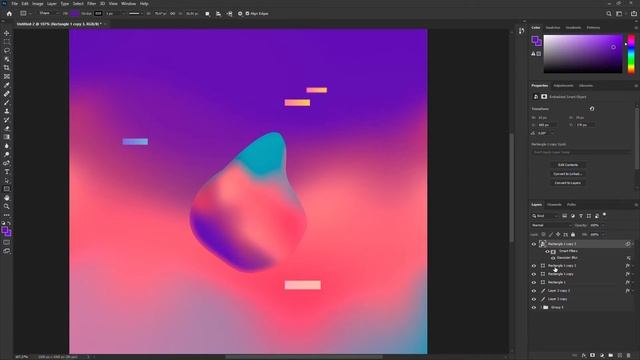This screenshot has width=640, height=360.
Task: Open the blend mode Normal dropdown
Action: pyautogui.click(x=551, y=225)
